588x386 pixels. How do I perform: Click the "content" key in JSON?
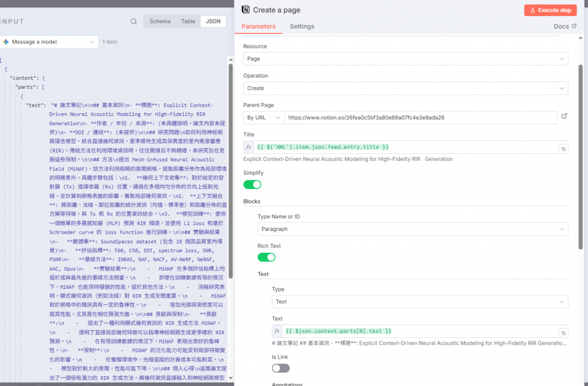coord(23,78)
